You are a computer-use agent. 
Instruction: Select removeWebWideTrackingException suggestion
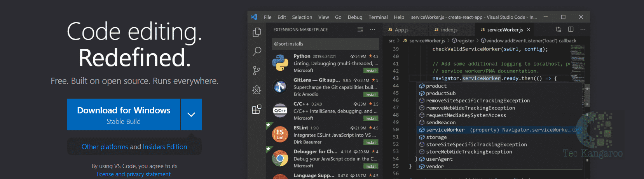500,108
